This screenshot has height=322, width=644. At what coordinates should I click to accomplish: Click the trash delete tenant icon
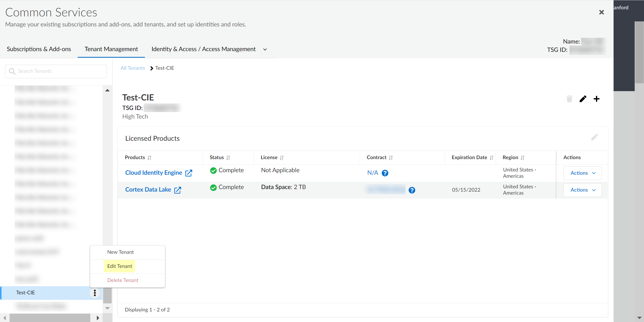click(569, 99)
